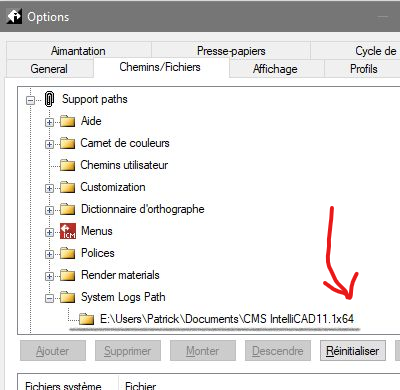Expand the Render materials node
This screenshot has height=390, width=400.
[49, 276]
